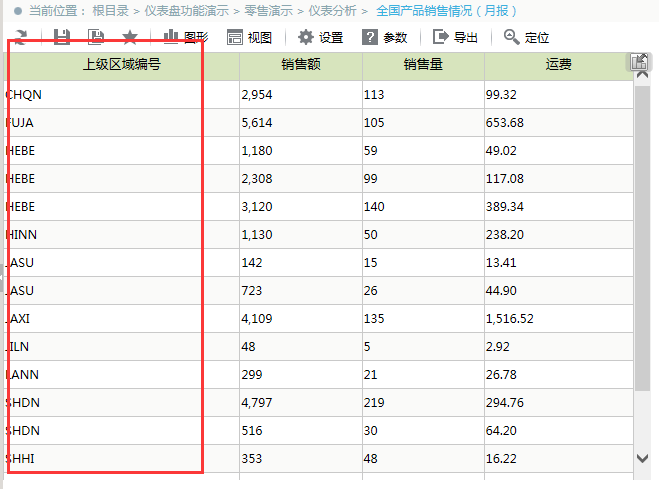Open 设置 settings gear
659x489 pixels.
click(321, 37)
